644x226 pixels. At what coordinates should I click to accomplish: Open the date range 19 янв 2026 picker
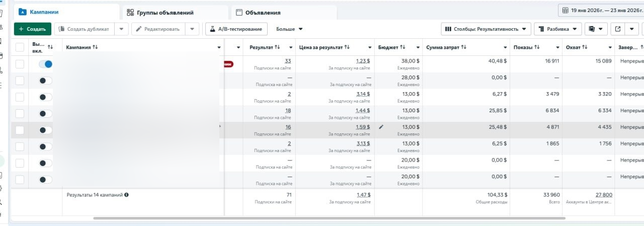(601, 10)
